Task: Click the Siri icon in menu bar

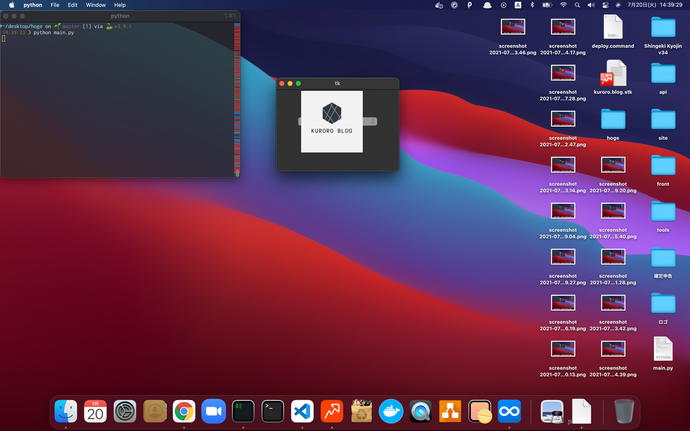Action: coord(618,5)
